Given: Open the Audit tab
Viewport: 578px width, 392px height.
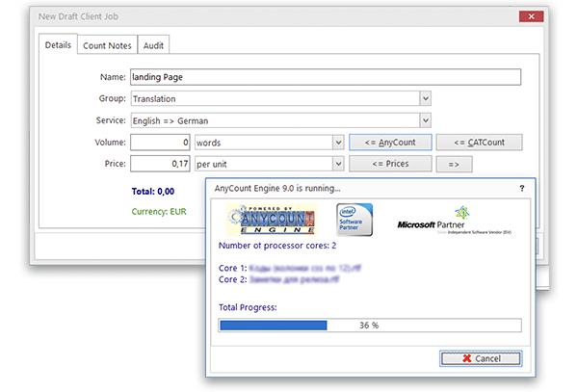Looking at the screenshot, I should tap(153, 45).
